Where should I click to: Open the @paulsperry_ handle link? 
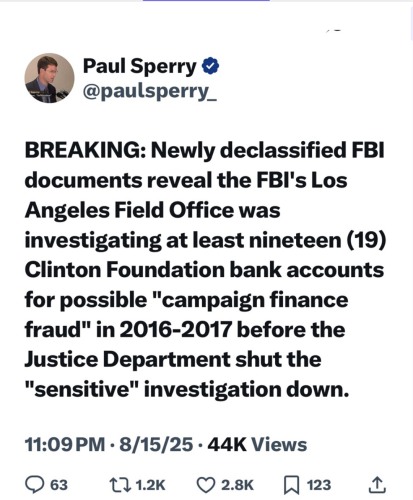150,91
